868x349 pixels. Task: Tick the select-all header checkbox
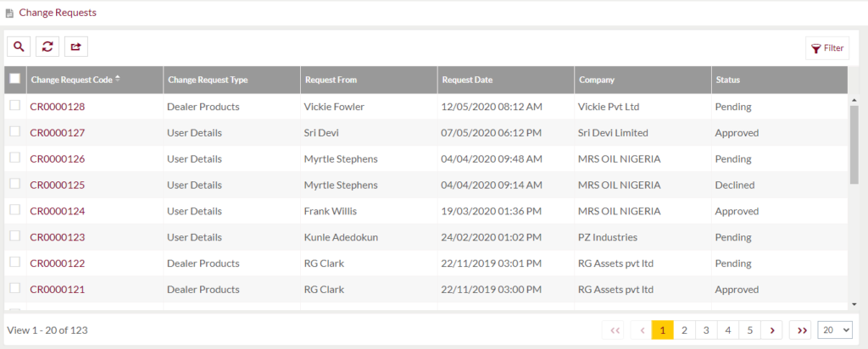coord(15,79)
